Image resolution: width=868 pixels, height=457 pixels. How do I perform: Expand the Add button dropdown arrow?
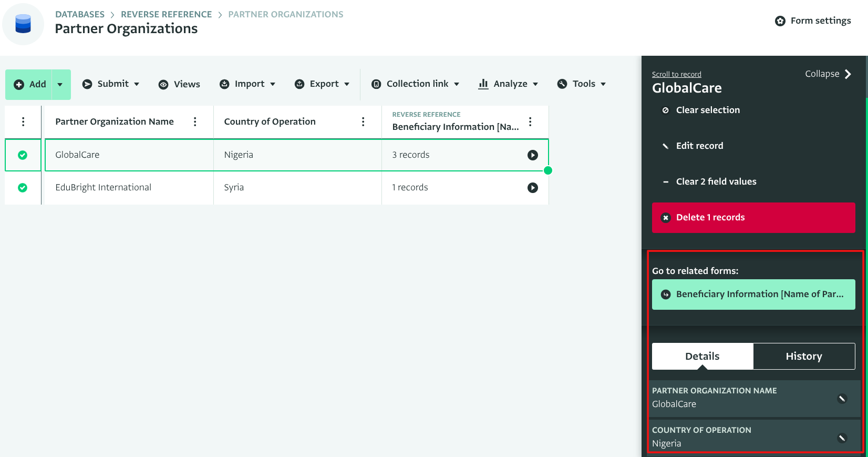(60, 85)
